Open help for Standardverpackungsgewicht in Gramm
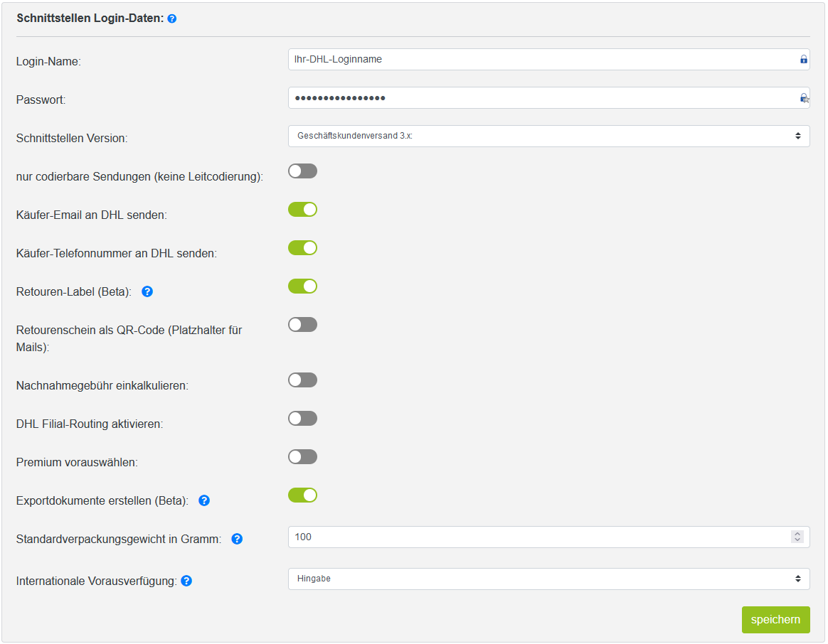The height and width of the screenshot is (644, 828). point(237,539)
